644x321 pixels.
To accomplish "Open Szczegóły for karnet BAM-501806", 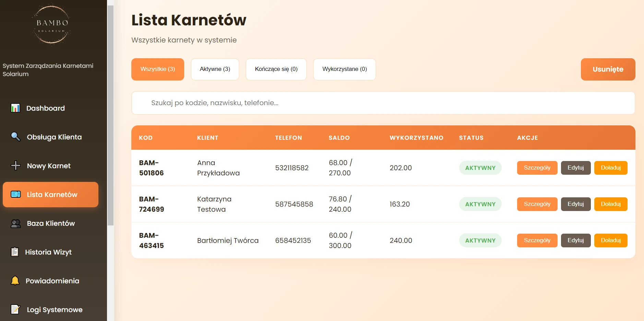I will [537, 168].
